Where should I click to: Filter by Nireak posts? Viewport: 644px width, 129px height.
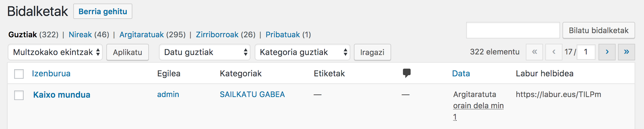[x=80, y=35]
